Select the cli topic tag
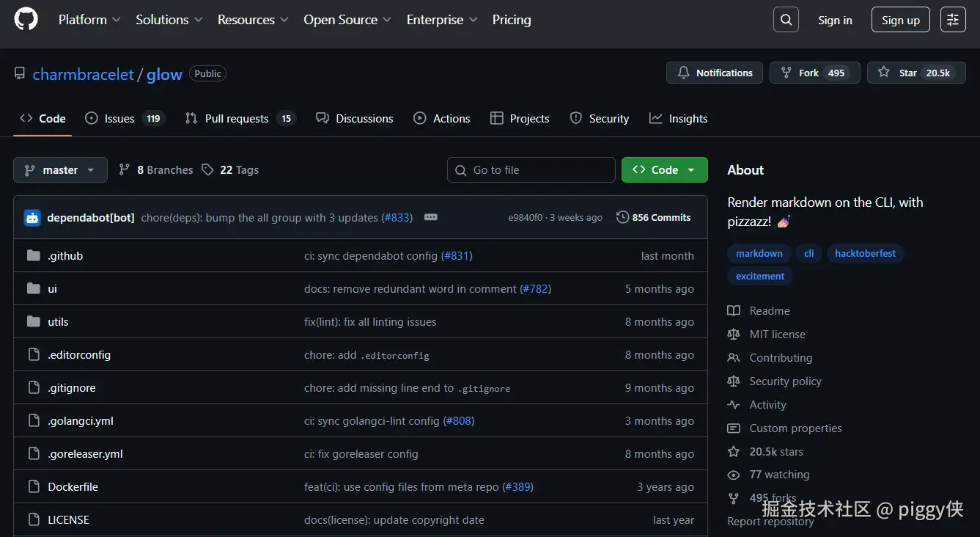The height and width of the screenshot is (537, 980). click(809, 253)
